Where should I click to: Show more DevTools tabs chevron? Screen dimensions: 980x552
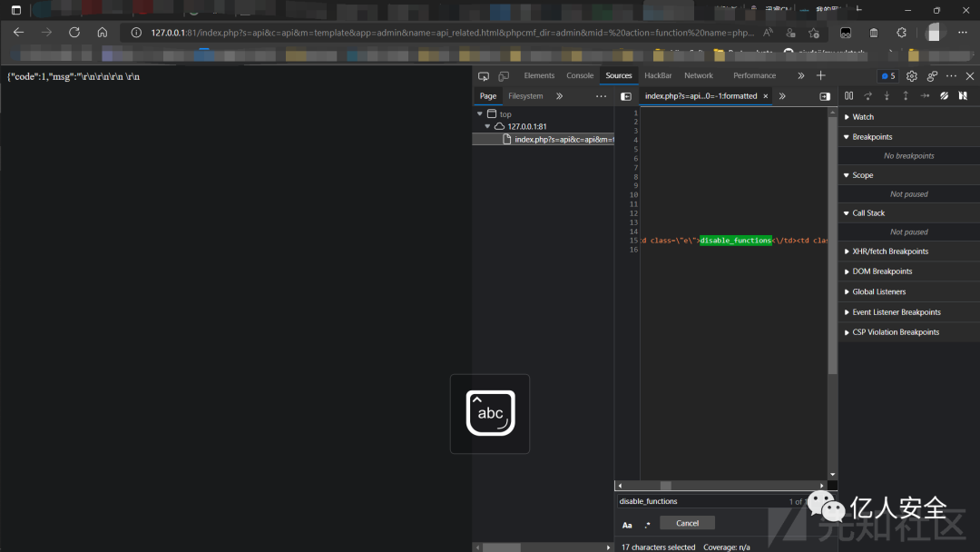tap(800, 76)
